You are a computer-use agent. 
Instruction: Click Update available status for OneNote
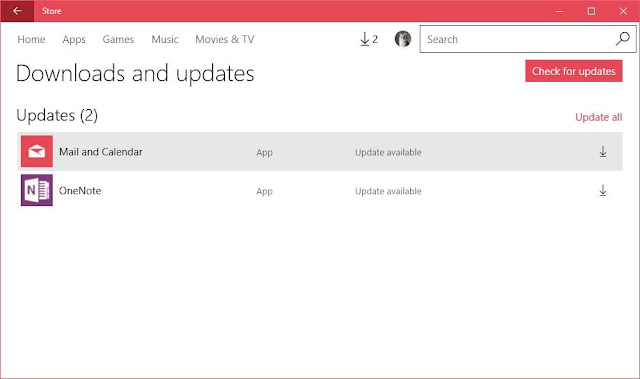[x=388, y=191]
